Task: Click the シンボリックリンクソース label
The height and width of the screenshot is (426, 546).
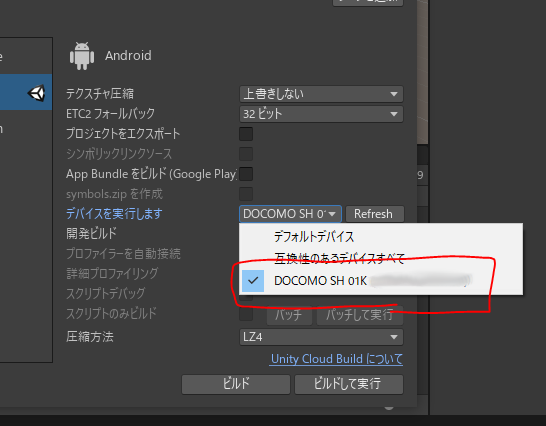Action: coord(119,154)
